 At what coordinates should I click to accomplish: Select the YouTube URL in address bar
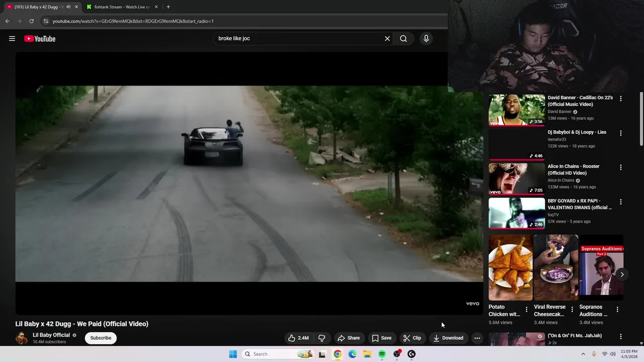point(133,21)
